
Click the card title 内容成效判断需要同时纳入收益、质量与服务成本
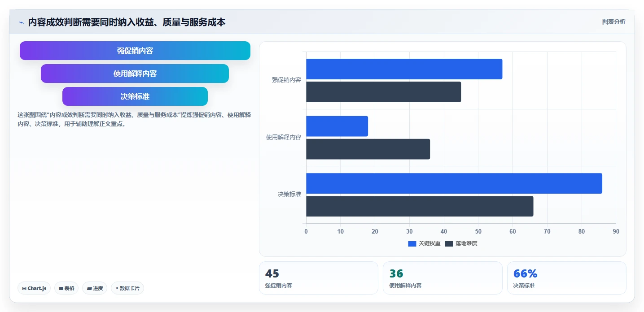point(127,22)
